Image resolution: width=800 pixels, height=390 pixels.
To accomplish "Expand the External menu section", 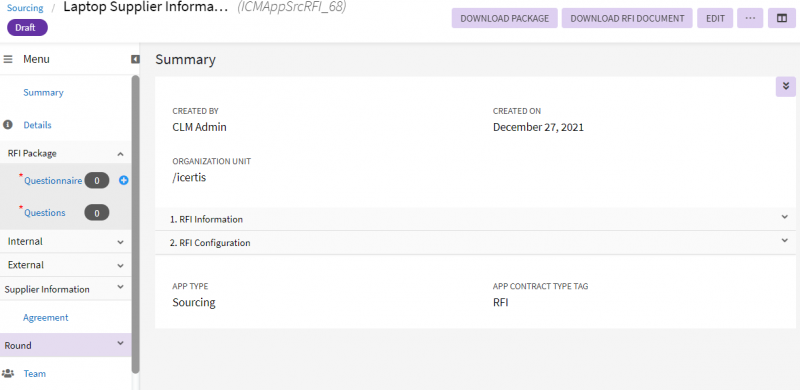I will point(120,265).
